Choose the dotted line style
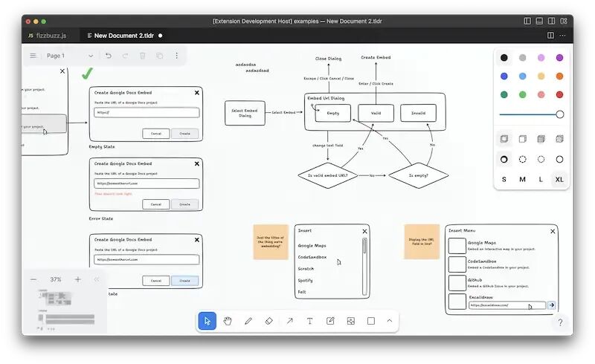 pyautogui.click(x=541, y=159)
